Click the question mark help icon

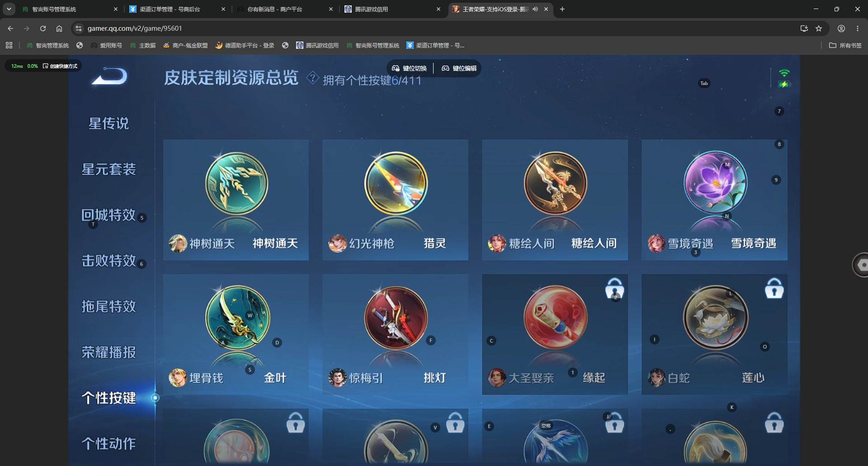(x=312, y=78)
